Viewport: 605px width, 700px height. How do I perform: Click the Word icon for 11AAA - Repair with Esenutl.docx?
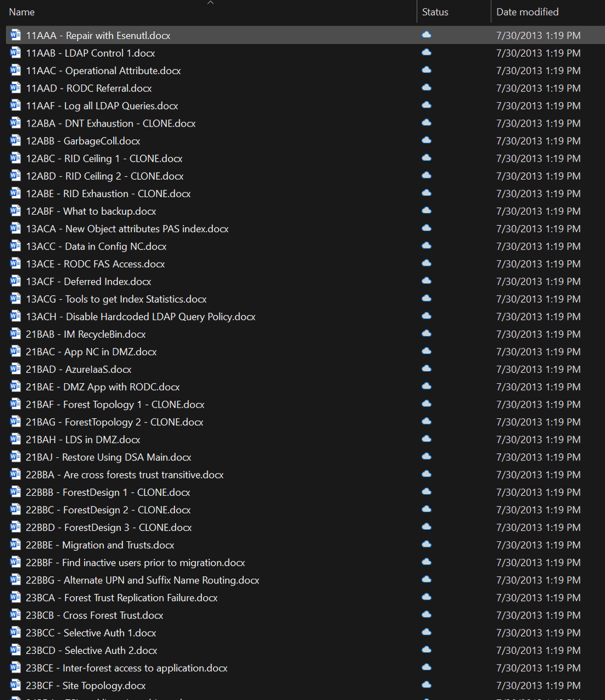pos(16,35)
